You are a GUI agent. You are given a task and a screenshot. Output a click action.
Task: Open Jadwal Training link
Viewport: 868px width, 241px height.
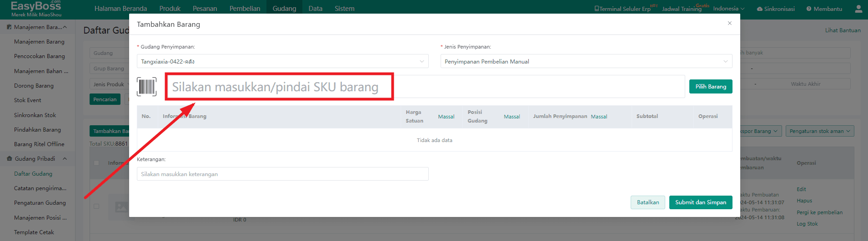(682, 9)
